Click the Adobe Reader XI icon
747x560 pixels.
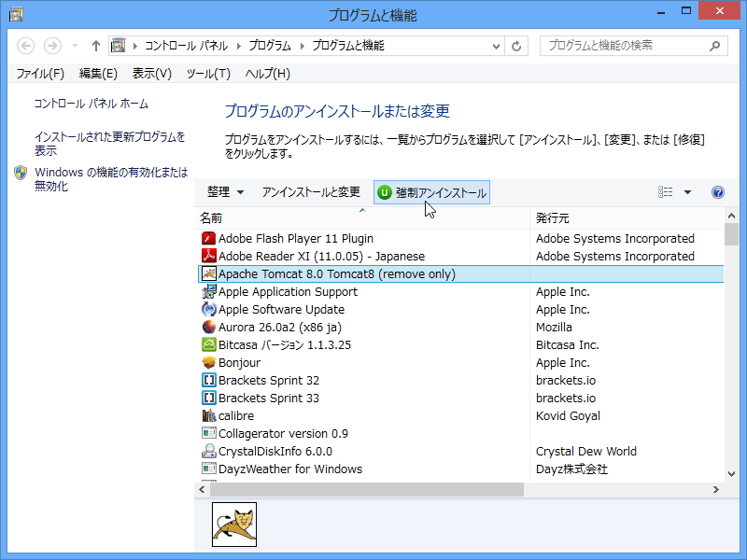pyautogui.click(x=210, y=256)
